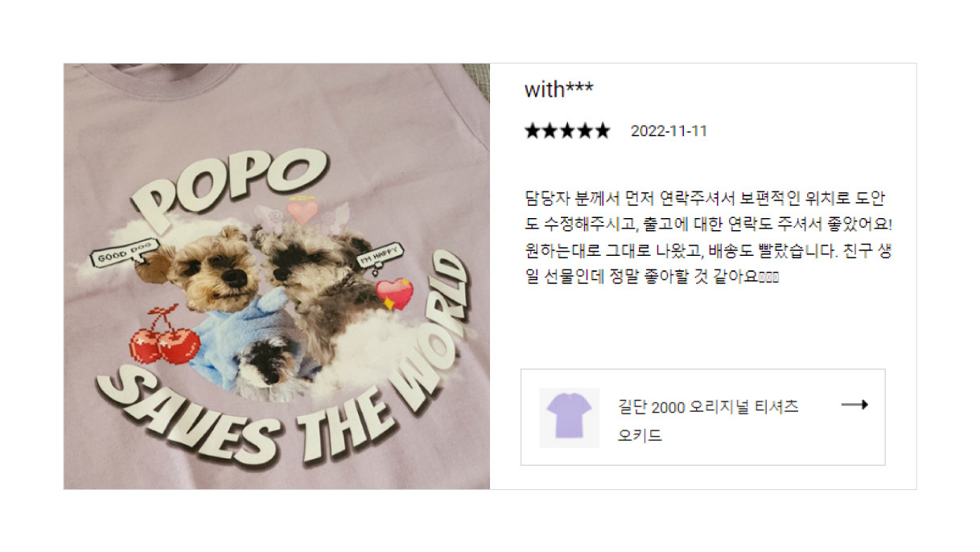
Task: Click the second rating star
Action: [x=550, y=131]
